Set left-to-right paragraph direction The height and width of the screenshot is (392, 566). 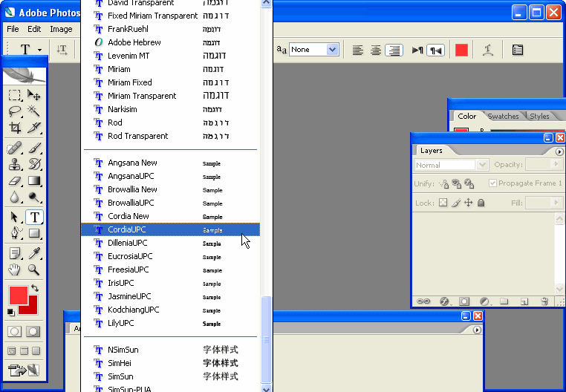point(417,50)
